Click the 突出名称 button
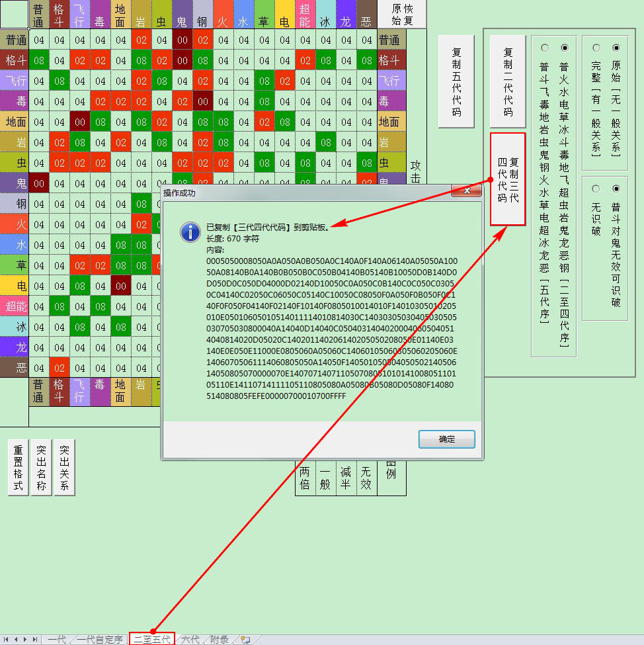This screenshot has height=645, width=644. coord(42,467)
